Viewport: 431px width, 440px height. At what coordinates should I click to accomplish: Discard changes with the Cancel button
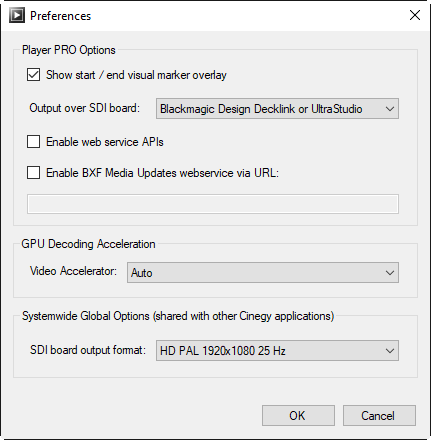[379, 415]
